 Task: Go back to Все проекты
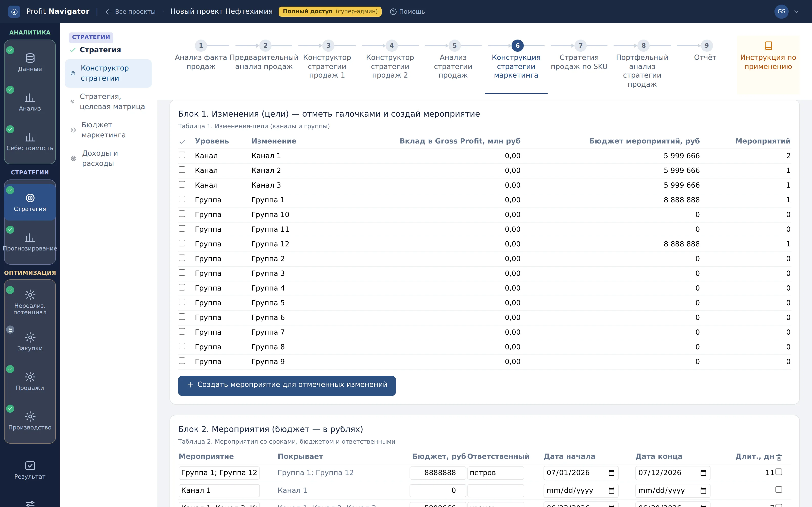click(x=130, y=12)
